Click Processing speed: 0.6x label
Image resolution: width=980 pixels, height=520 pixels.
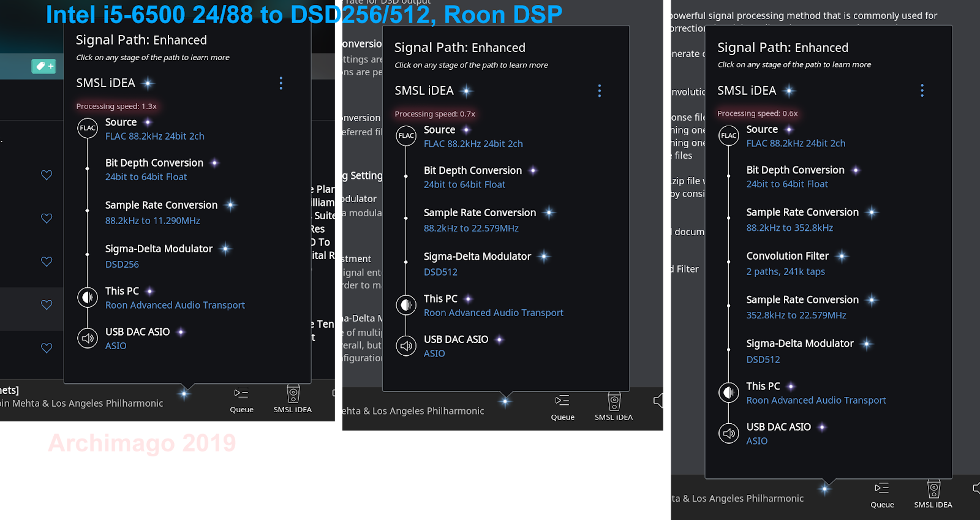[758, 113]
